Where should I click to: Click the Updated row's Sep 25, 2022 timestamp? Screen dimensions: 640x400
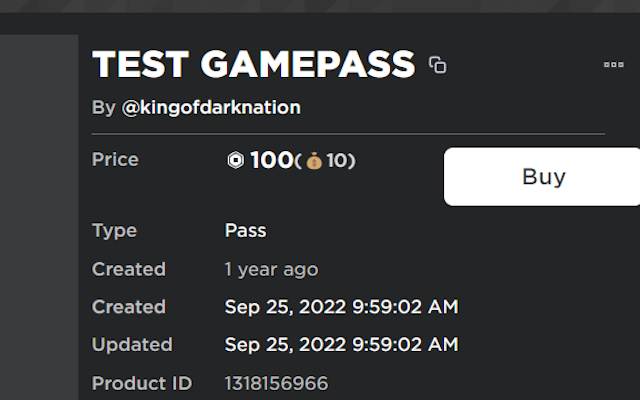(341, 345)
